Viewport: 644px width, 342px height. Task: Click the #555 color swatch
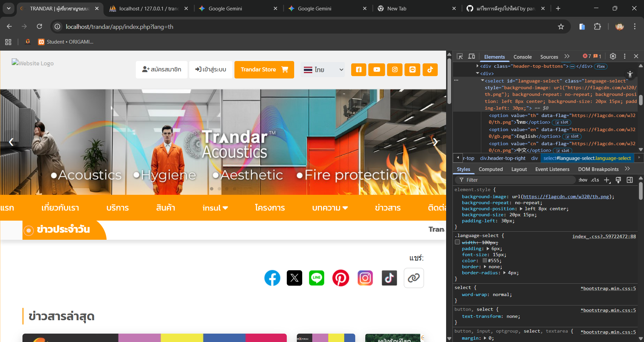[x=485, y=261]
